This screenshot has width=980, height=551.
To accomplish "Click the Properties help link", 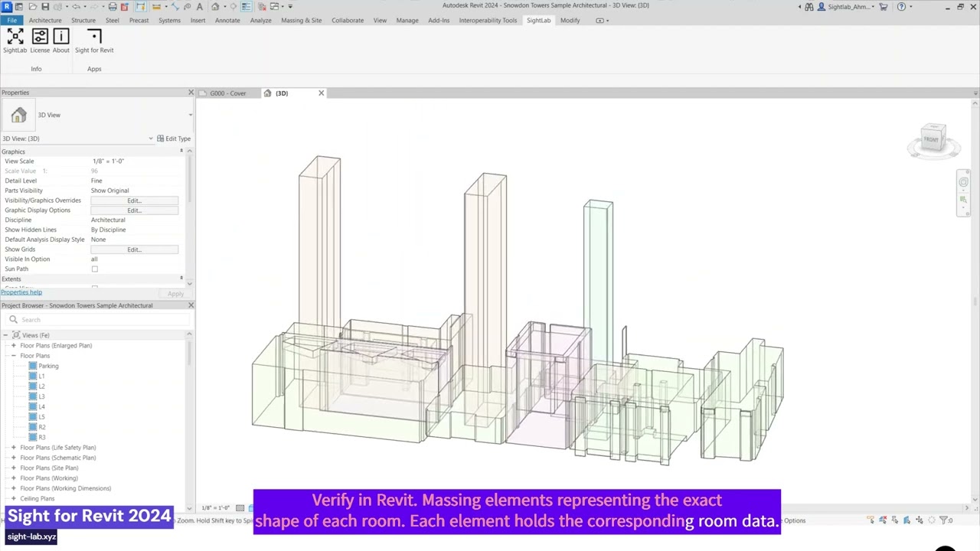I will pyautogui.click(x=21, y=292).
